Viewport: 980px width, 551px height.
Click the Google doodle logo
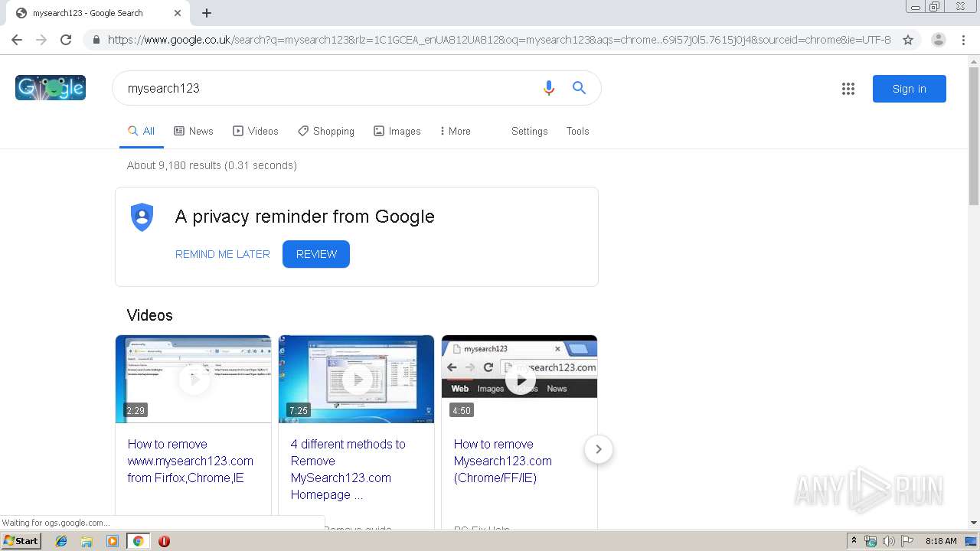(51, 88)
